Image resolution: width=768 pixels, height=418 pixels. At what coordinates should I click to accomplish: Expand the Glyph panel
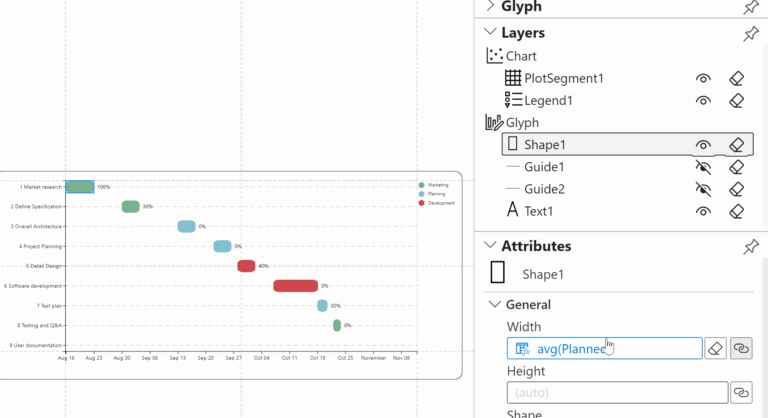490,7
